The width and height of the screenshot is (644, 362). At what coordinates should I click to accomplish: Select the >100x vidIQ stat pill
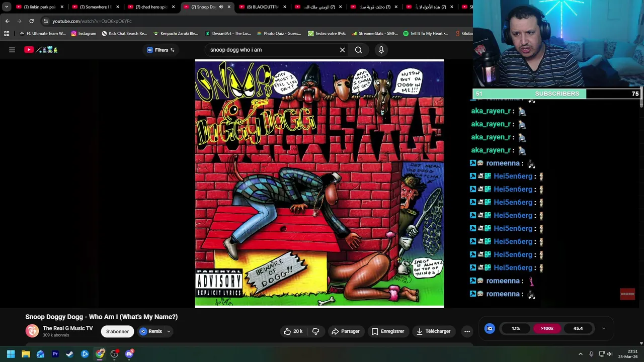pos(547,328)
